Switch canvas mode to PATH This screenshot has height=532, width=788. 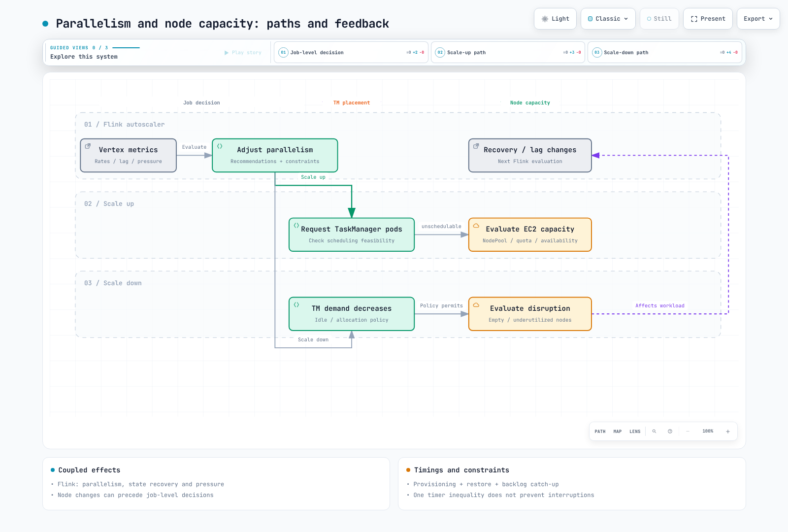point(600,432)
